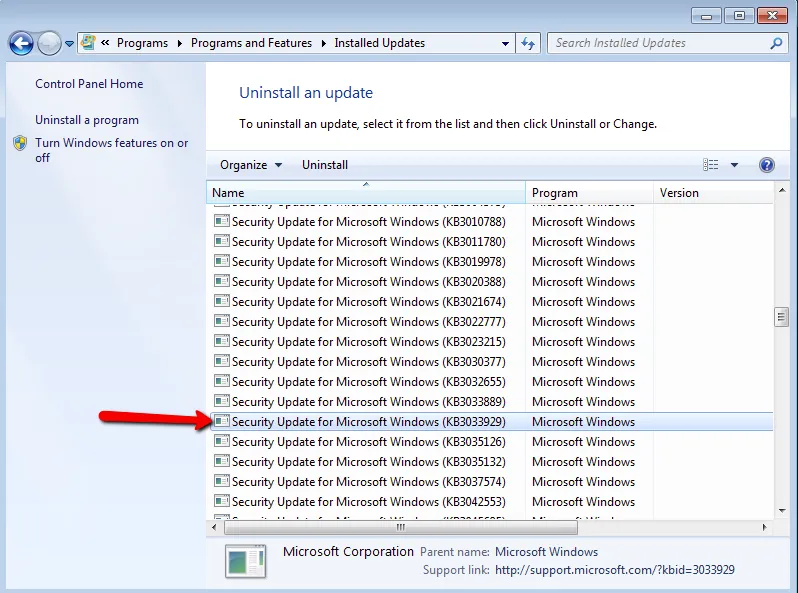
Task: Click the refresh button beside address bar
Action: point(530,43)
